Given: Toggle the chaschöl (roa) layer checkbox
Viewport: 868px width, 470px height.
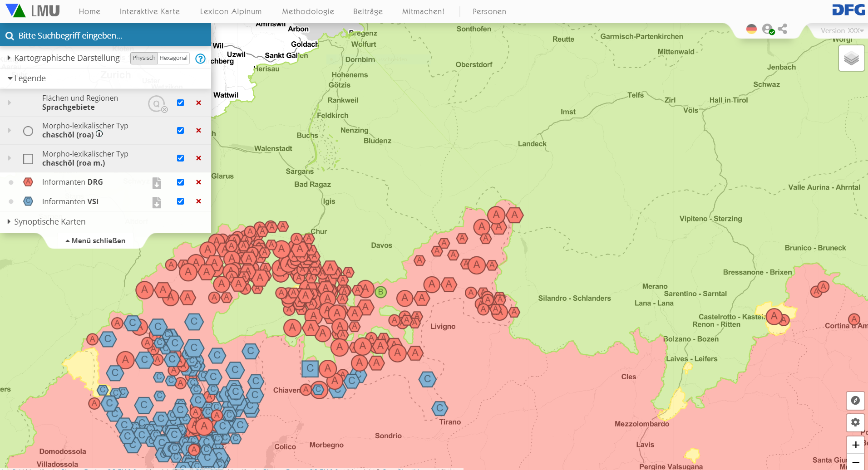Looking at the screenshot, I should [x=180, y=131].
